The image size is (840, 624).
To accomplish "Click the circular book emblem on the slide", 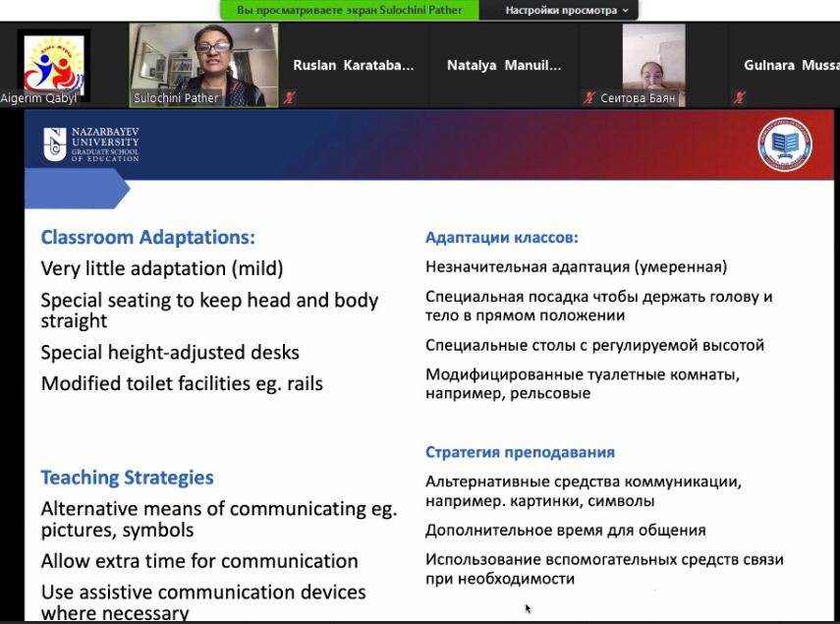I will coord(784,144).
